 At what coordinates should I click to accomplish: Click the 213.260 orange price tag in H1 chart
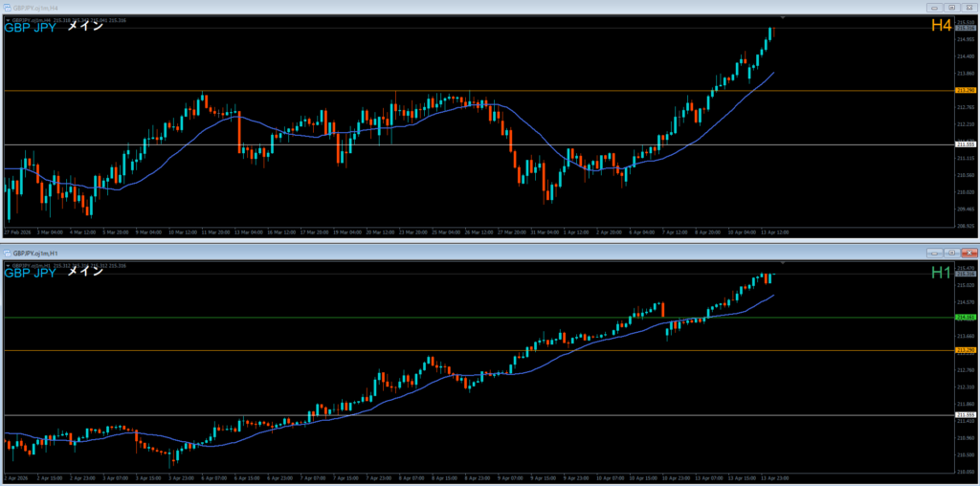(x=965, y=350)
